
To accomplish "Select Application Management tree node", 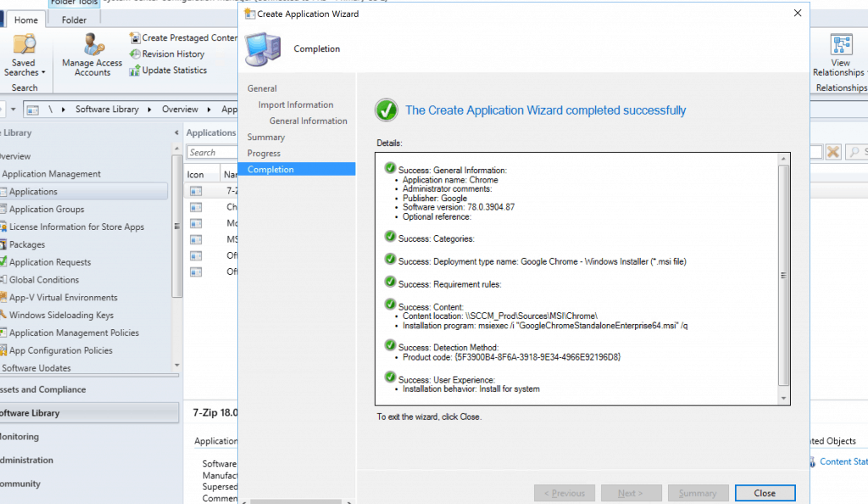I will point(52,174).
